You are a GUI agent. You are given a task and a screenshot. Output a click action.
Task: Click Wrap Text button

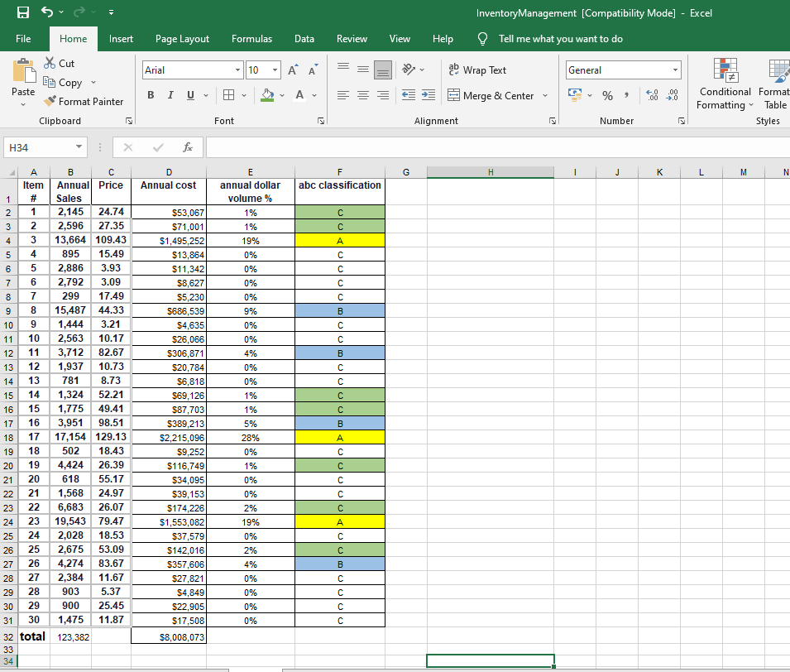tap(477, 70)
